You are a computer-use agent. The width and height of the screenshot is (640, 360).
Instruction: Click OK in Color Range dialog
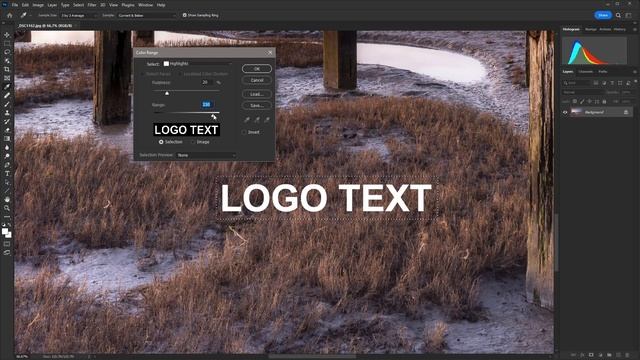coord(257,69)
